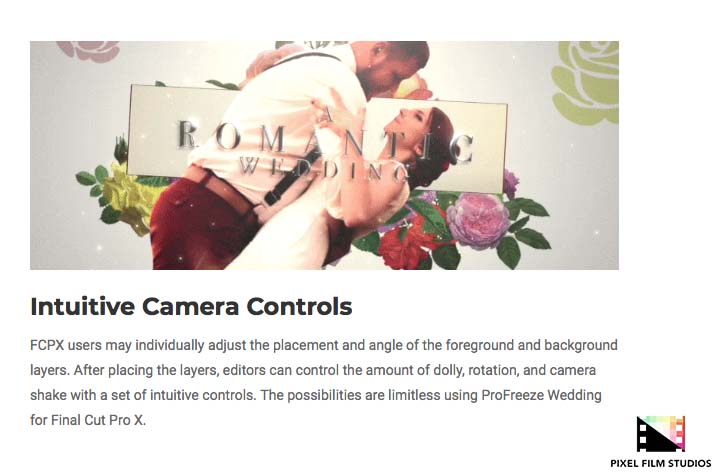Click the ROMANTIC title text in banner
This screenshot has width=722, height=474.
325,139
